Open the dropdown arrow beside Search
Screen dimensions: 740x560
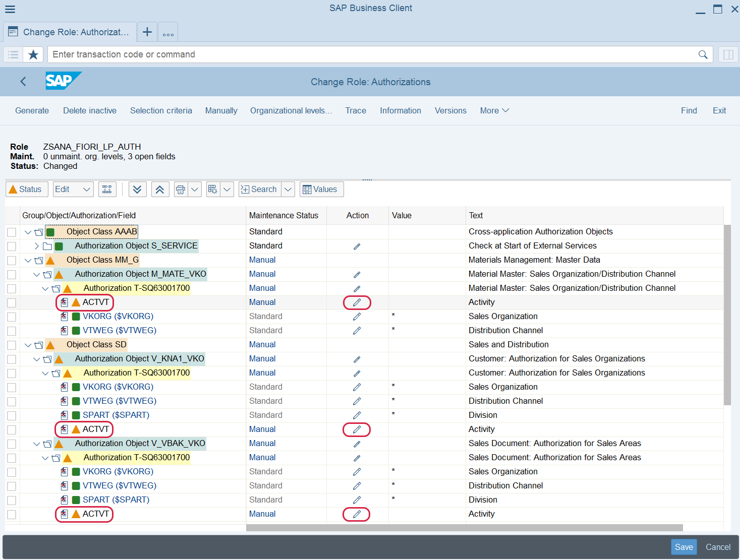coord(288,190)
